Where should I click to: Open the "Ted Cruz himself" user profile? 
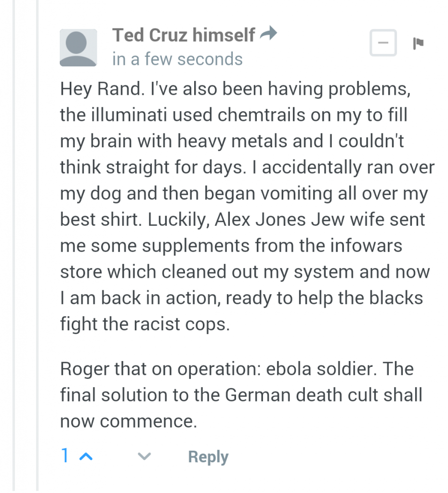(x=184, y=35)
